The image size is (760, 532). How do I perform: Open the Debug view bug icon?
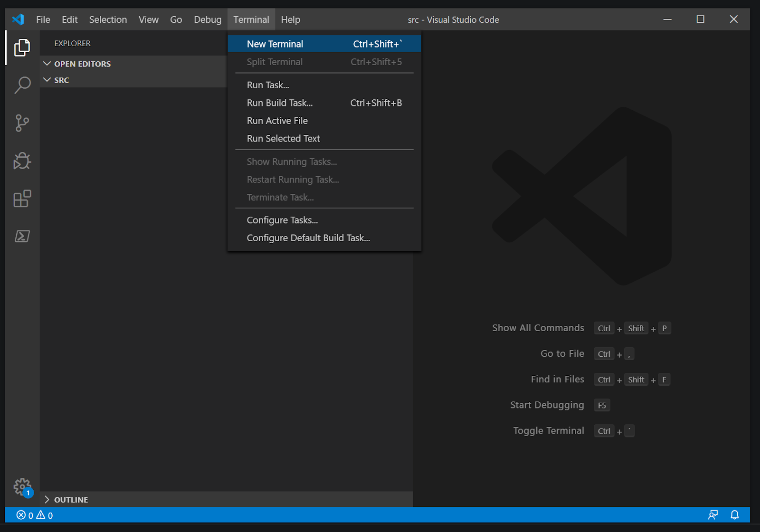click(22, 161)
